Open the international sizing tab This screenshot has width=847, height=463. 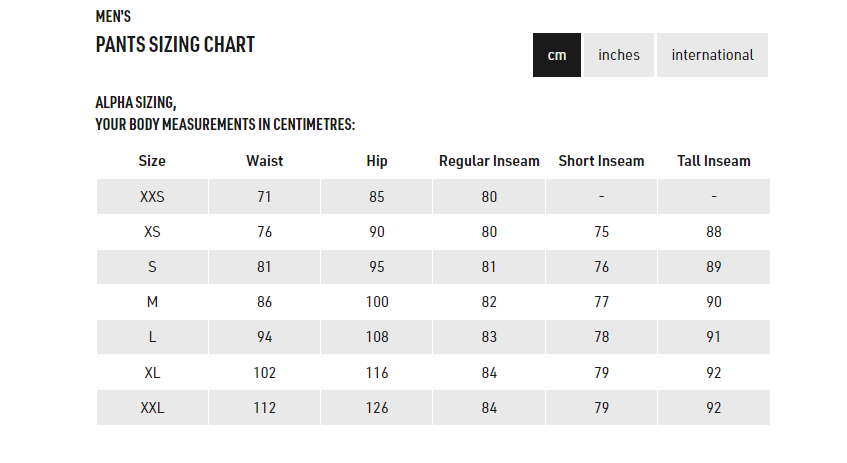coord(712,55)
